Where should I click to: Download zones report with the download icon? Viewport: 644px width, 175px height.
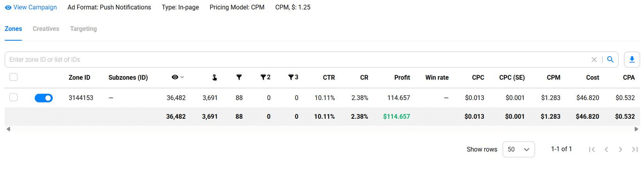632,60
